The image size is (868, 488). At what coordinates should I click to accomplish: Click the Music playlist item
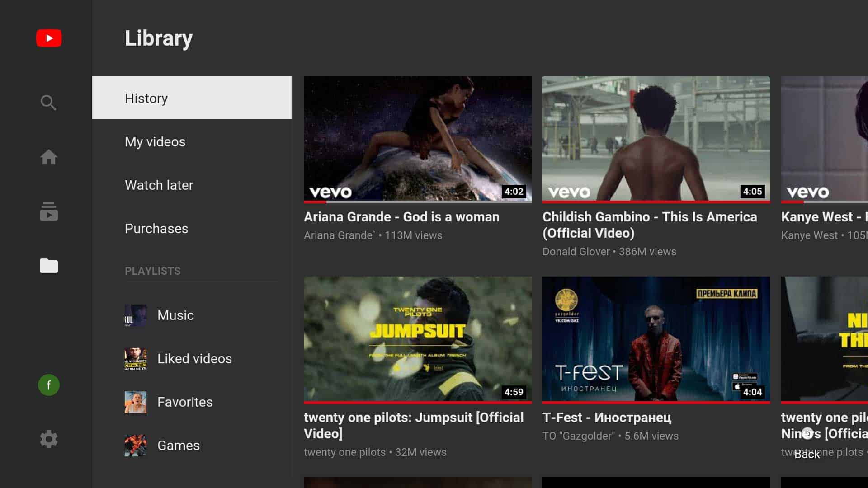pos(175,314)
